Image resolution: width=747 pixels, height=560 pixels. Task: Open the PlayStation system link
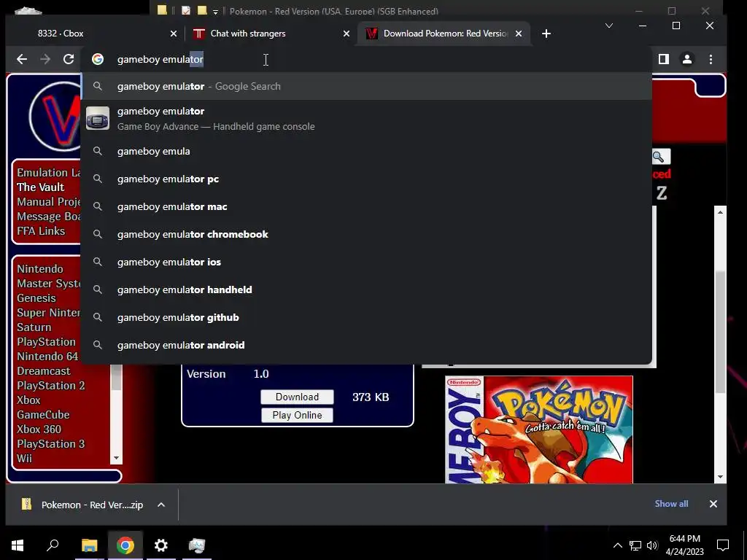(46, 342)
